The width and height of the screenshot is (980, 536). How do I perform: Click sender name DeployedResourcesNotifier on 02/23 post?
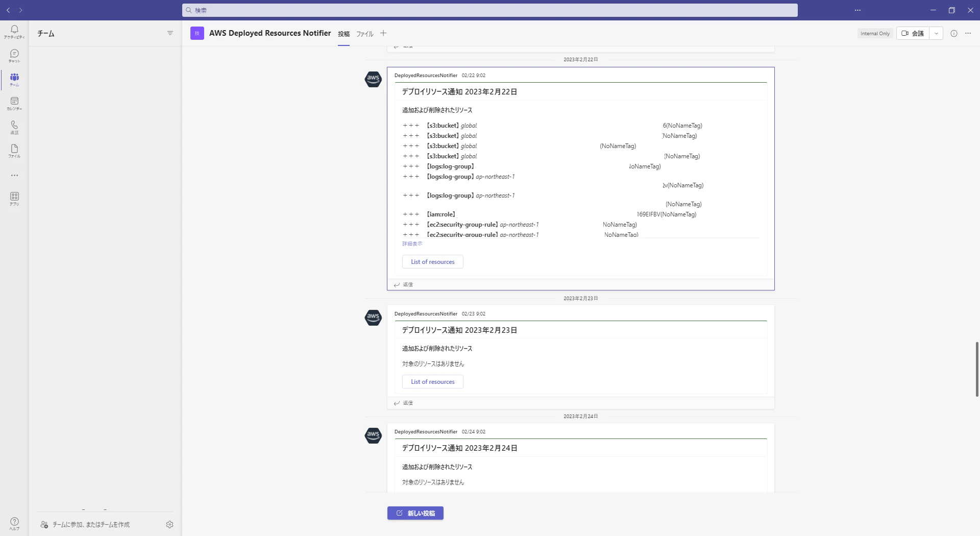click(426, 314)
